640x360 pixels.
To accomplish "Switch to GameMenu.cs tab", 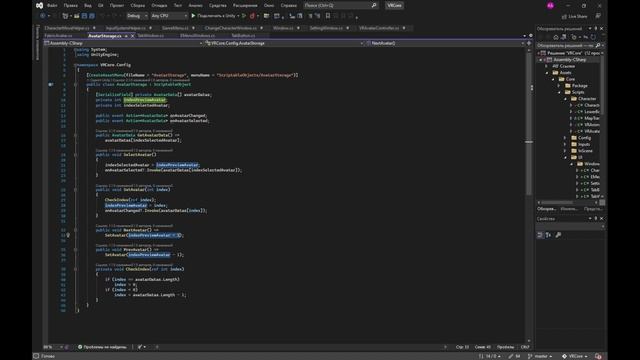I will tap(175, 28).
